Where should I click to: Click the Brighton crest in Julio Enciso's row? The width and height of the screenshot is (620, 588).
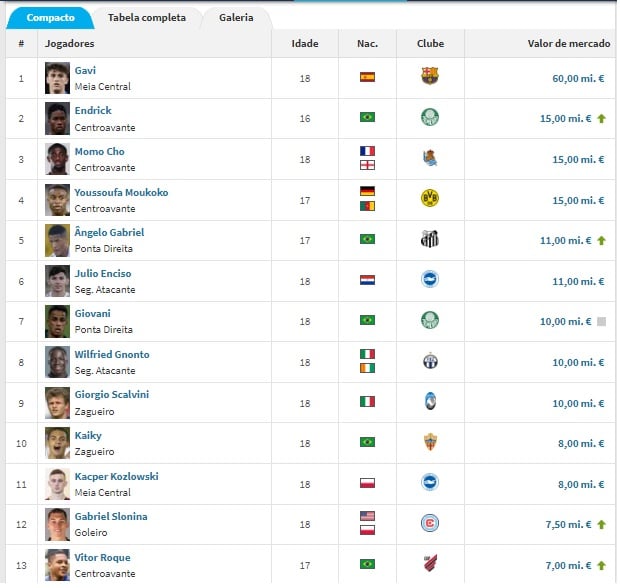tap(430, 280)
